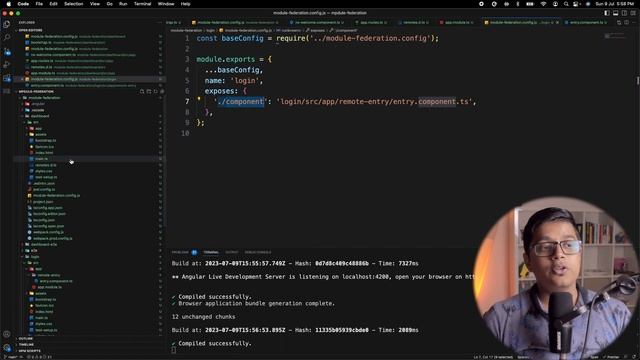
Task: Show the Problems panel tab
Action: click(184, 252)
